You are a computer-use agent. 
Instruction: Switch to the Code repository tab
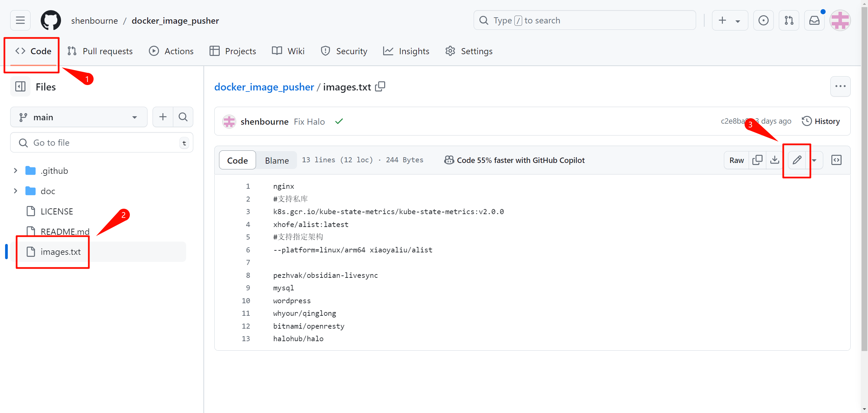coord(33,51)
